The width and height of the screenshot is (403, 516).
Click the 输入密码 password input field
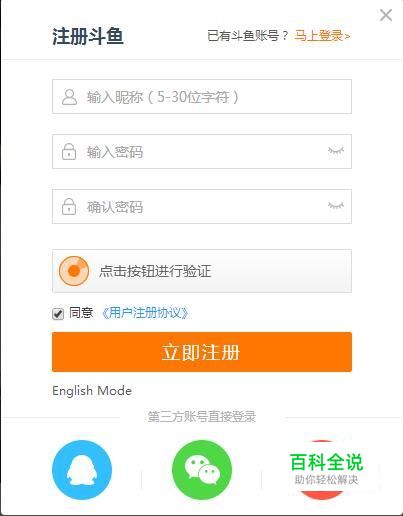[x=202, y=152]
